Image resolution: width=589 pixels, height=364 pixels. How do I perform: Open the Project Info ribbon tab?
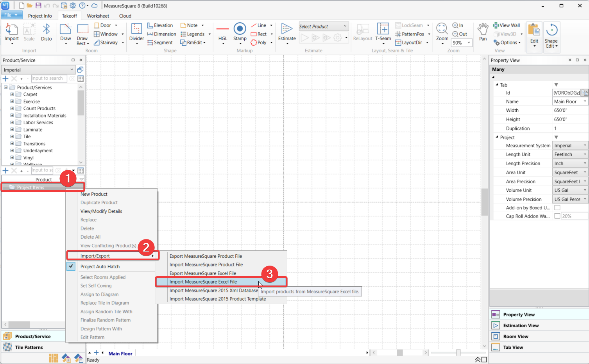point(40,16)
